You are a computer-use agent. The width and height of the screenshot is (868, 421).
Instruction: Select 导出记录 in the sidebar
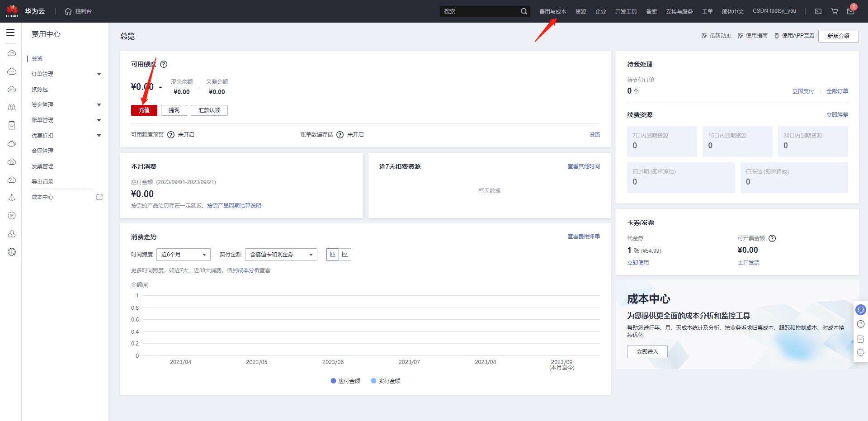pyautogui.click(x=42, y=182)
